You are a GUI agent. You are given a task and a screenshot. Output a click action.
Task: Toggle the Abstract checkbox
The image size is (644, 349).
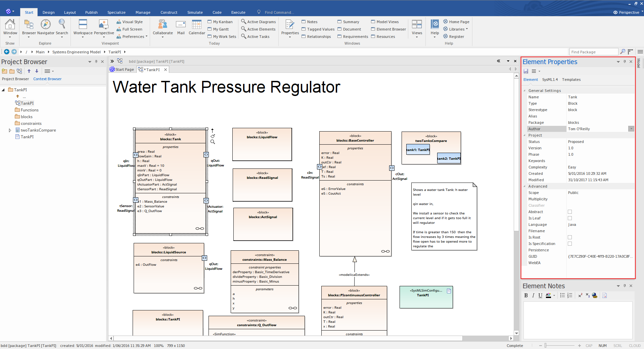570,212
